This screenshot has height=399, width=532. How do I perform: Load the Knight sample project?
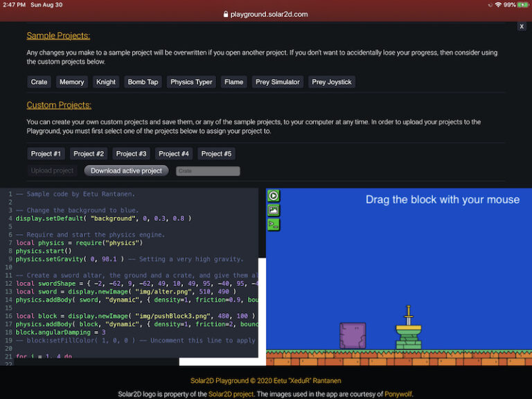106,82
